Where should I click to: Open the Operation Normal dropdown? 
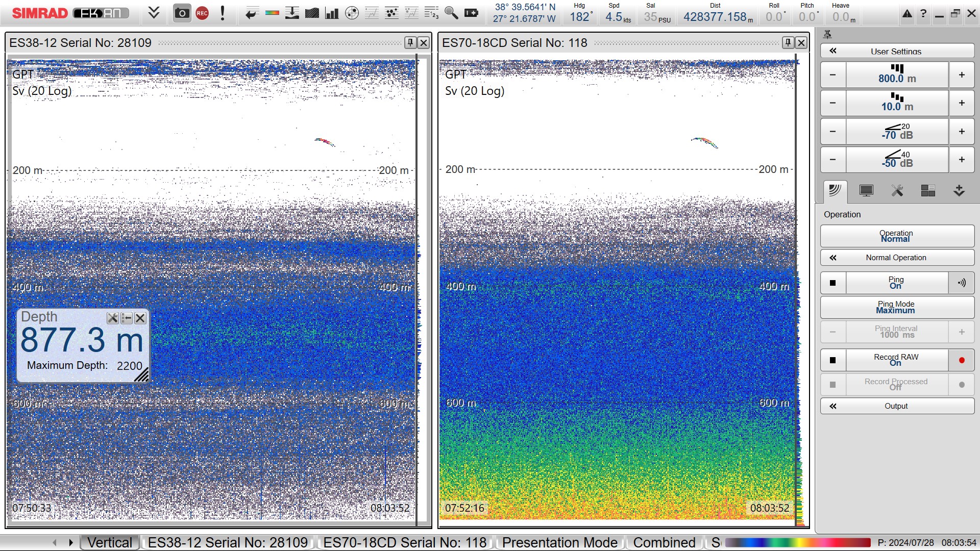click(x=897, y=236)
